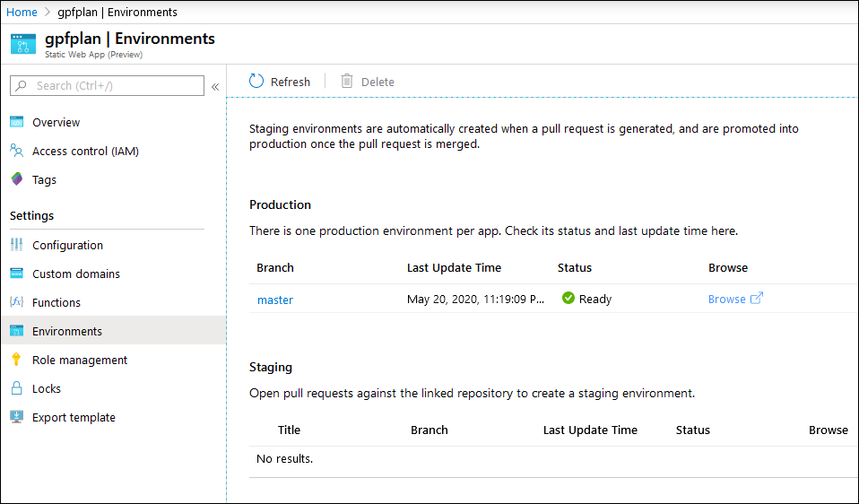Collapse the sidebar with double chevron
The image size is (859, 504).
[215, 87]
